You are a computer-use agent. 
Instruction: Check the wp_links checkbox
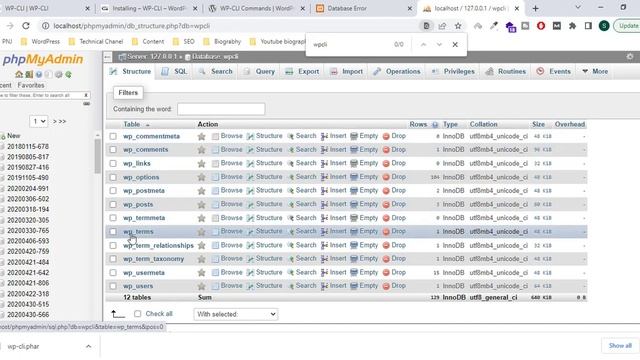113,164
